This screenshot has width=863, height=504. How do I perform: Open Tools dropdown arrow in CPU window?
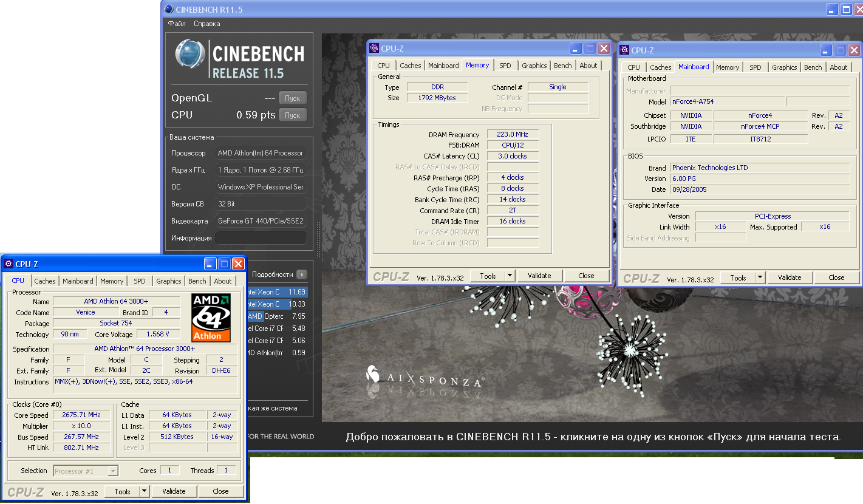coord(145,491)
